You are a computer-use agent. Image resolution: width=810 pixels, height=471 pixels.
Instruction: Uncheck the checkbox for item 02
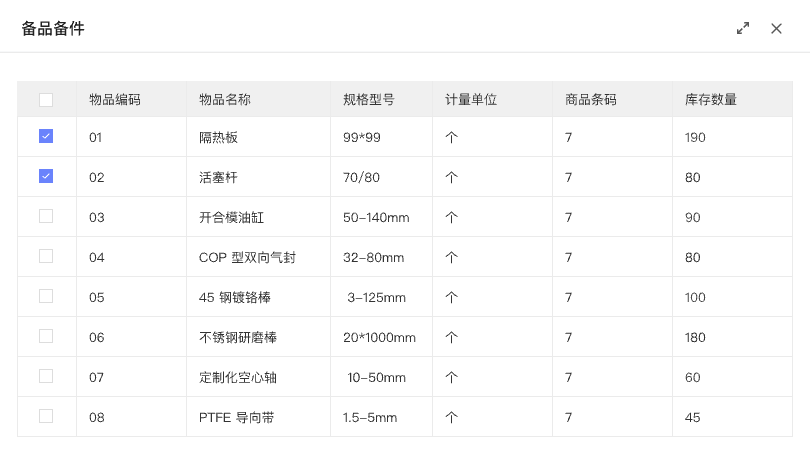pyautogui.click(x=46, y=176)
